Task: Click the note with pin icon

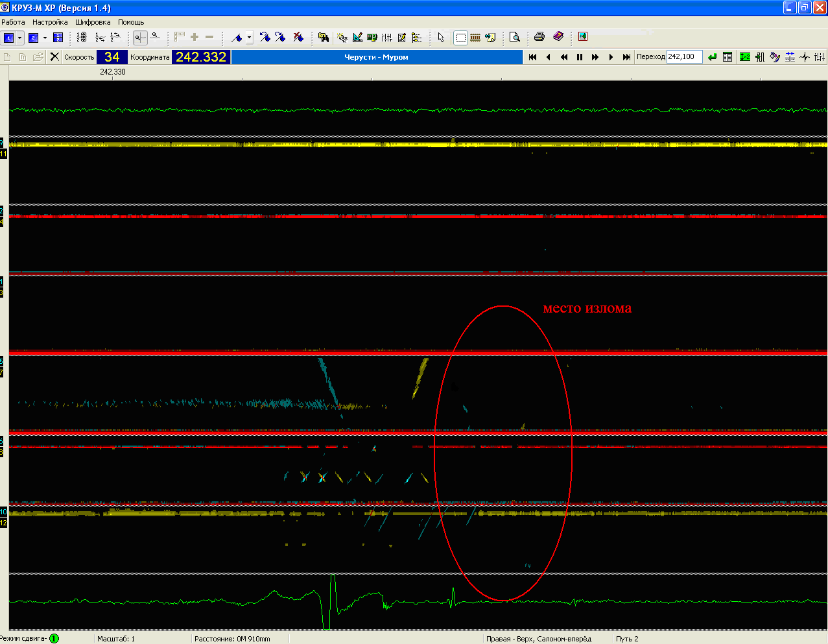Action: point(490,38)
